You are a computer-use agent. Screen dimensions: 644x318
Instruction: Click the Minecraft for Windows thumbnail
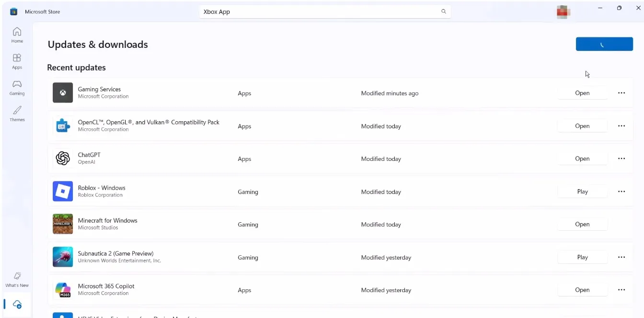coord(63,224)
